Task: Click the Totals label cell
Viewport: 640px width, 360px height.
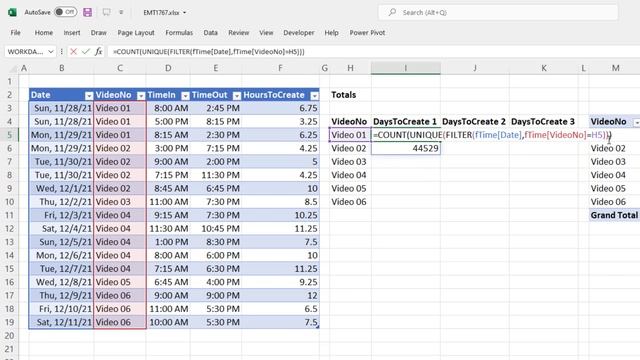Action: [350, 95]
